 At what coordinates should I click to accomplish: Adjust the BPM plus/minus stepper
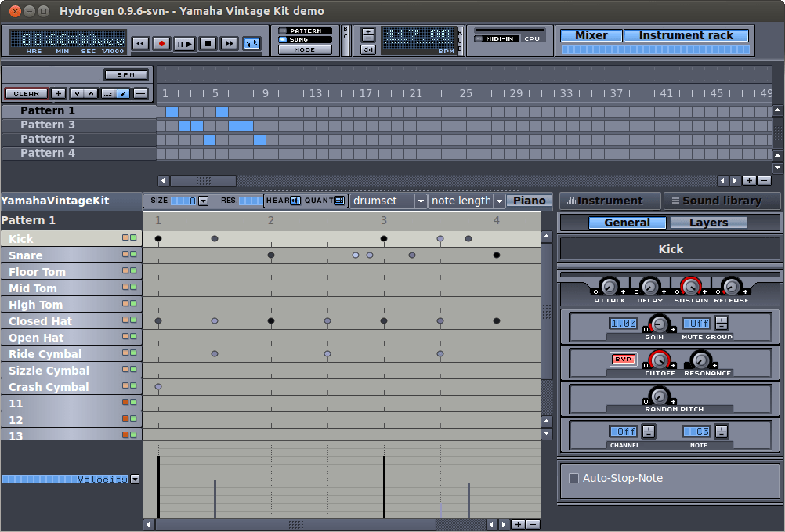pyautogui.click(x=368, y=34)
